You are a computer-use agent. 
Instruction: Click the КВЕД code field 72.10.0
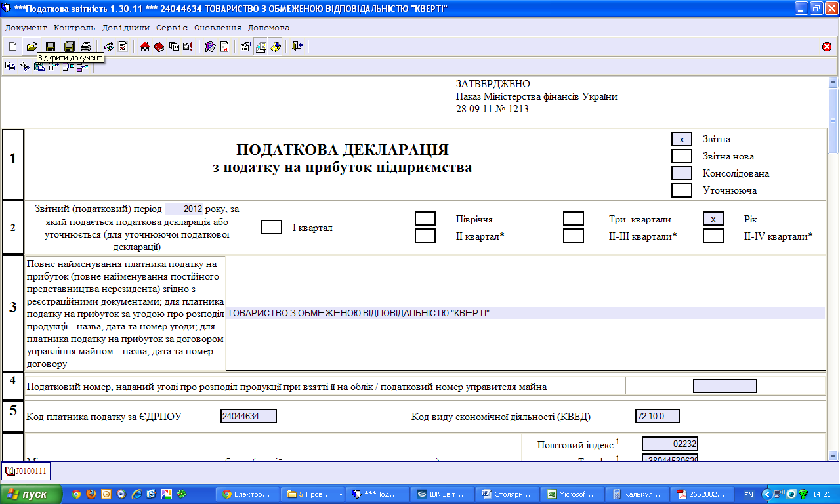pyautogui.click(x=657, y=416)
